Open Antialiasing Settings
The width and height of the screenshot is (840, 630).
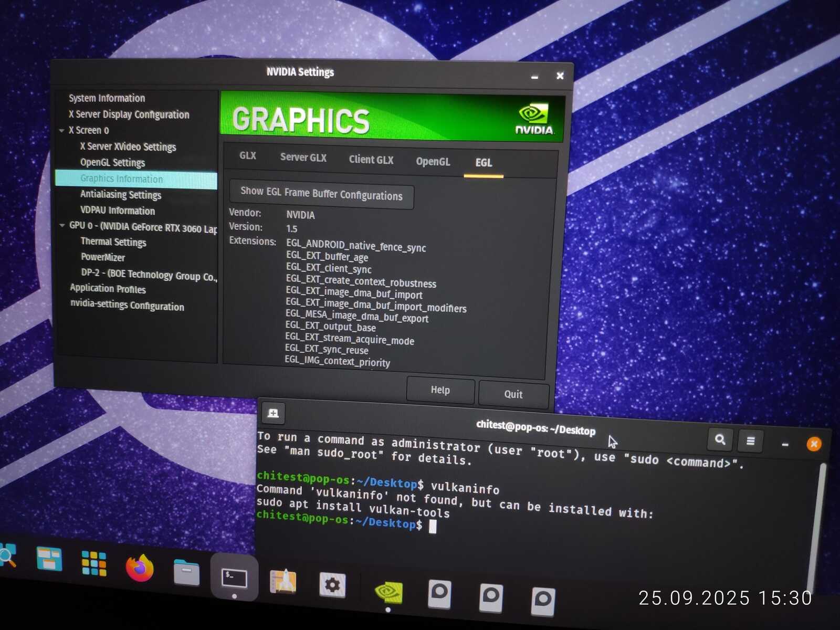[x=121, y=195]
